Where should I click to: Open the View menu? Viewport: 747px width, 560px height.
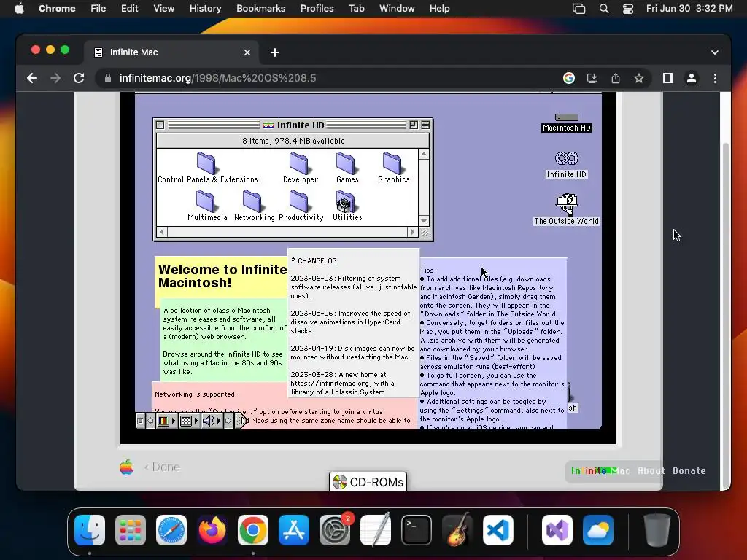click(x=164, y=9)
